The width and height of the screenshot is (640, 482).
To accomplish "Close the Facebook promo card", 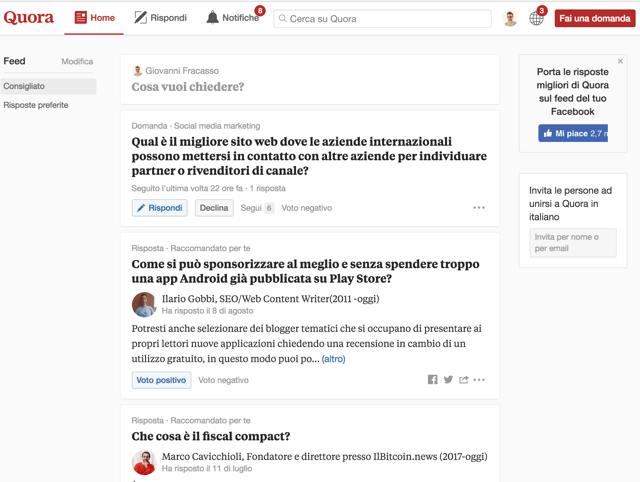I will pos(620,61).
